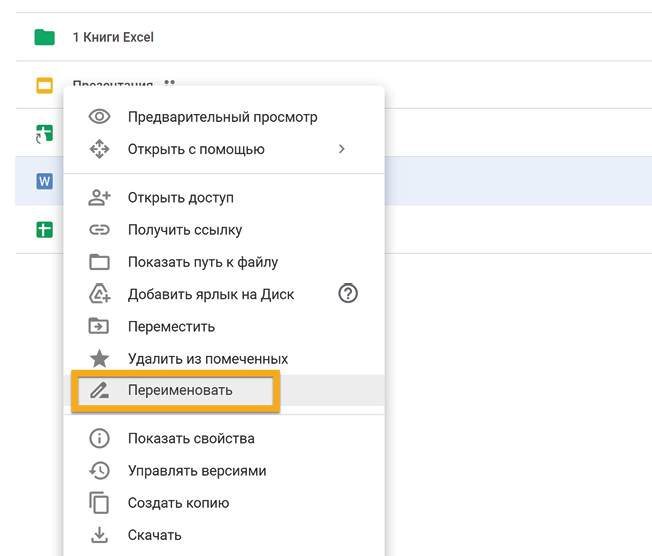Click the green Sheets file icon in the last row

(44, 229)
